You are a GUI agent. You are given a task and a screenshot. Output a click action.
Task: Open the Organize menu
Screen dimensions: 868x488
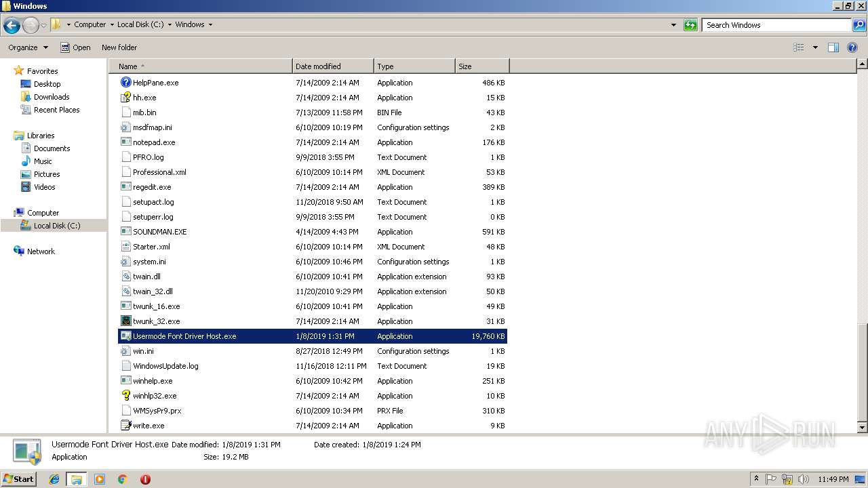pos(28,47)
